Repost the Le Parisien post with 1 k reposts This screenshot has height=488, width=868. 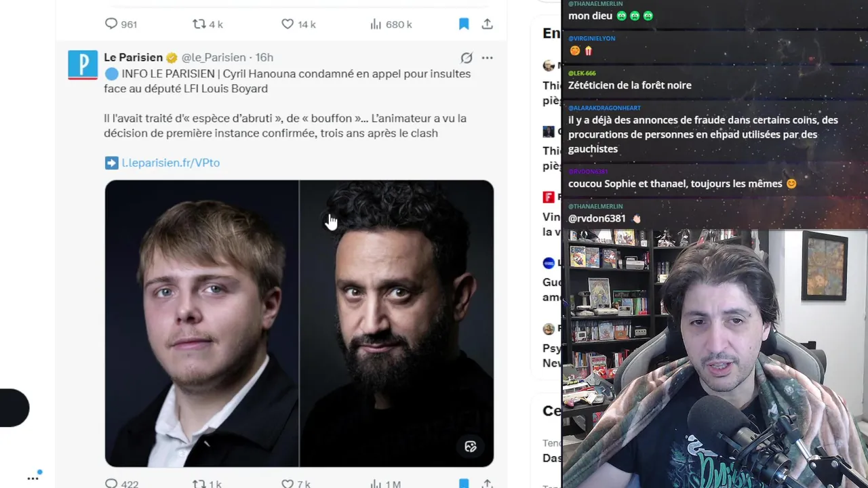[207, 484]
